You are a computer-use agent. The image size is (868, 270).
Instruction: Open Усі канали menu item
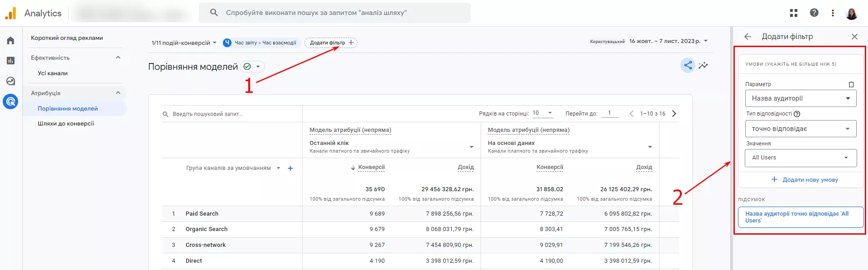pos(53,73)
